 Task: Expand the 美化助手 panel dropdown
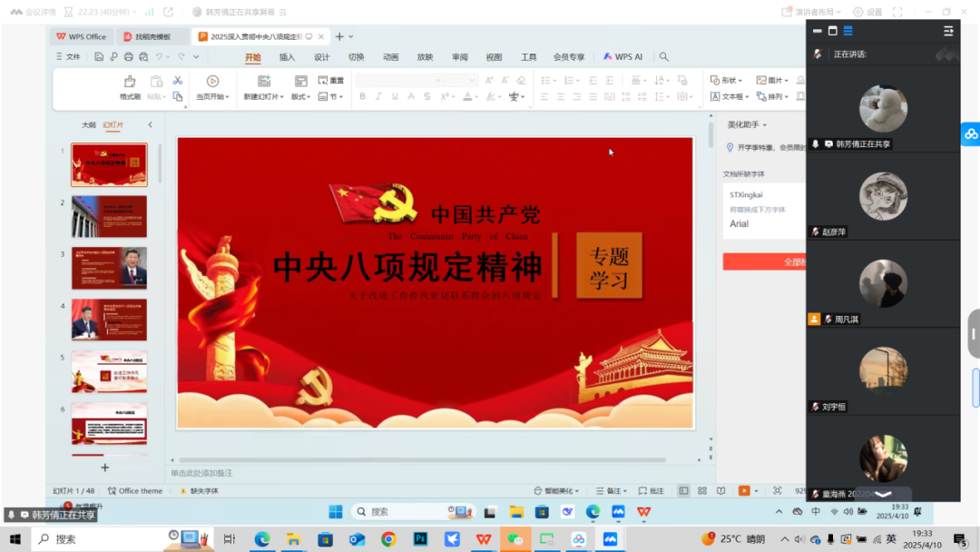(748, 124)
